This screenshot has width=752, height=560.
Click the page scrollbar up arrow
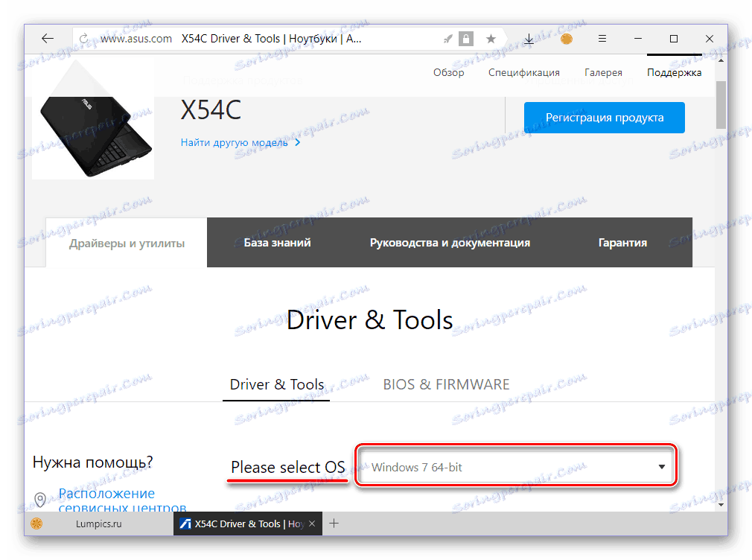click(x=721, y=61)
